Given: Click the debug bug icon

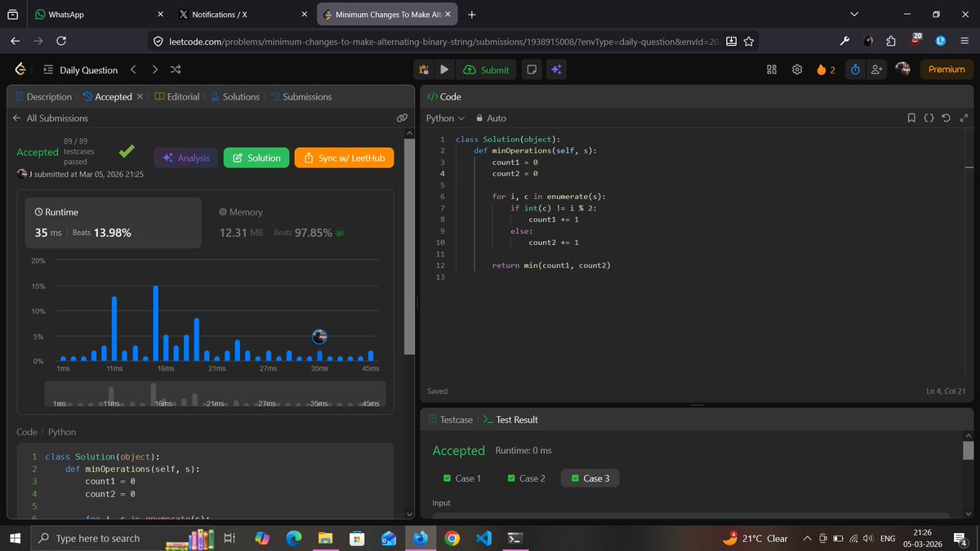Looking at the screenshot, I should click(x=424, y=69).
